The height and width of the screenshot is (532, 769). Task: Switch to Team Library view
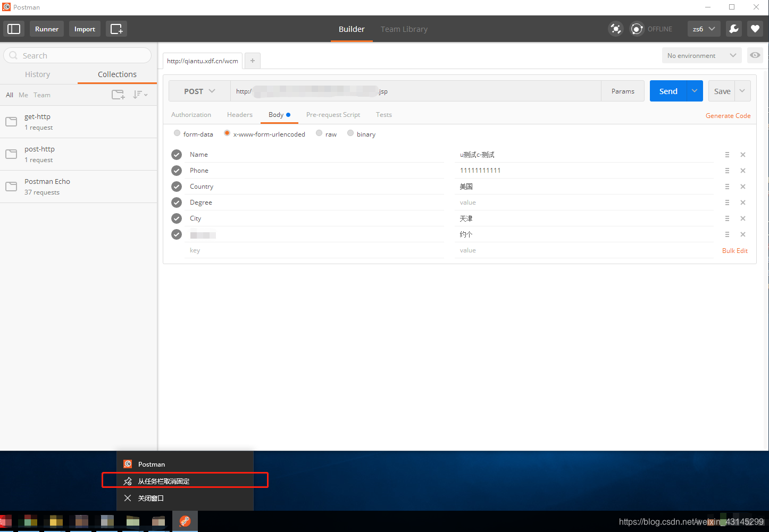404,29
